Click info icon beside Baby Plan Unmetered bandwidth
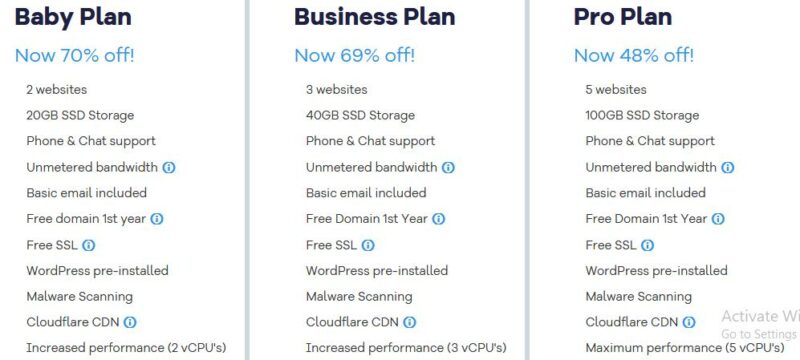 pos(169,167)
